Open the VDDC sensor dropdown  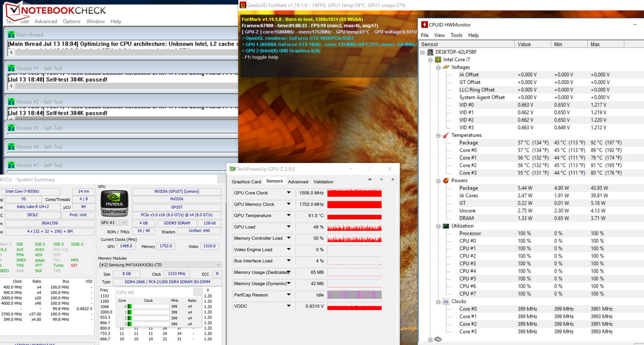tap(288, 306)
